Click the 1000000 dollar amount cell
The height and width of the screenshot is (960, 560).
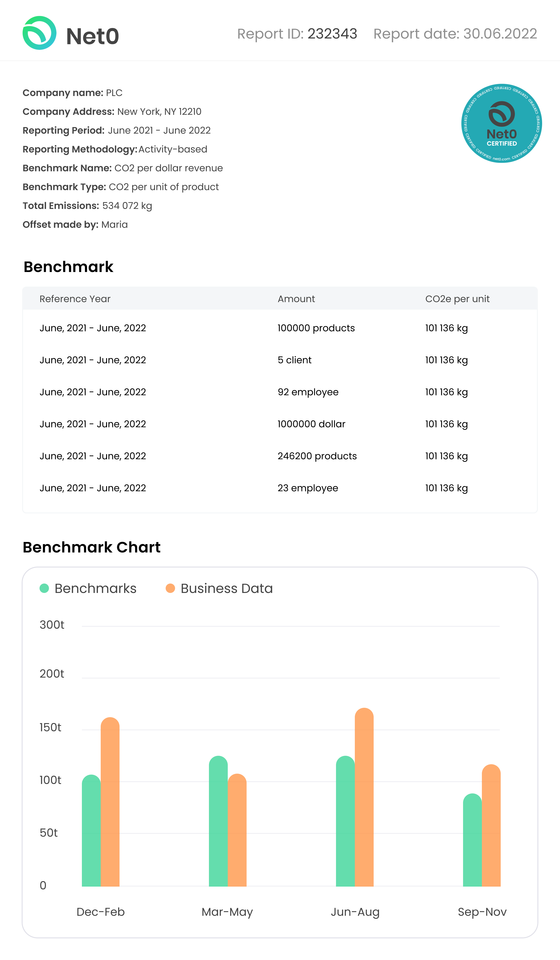[311, 424]
